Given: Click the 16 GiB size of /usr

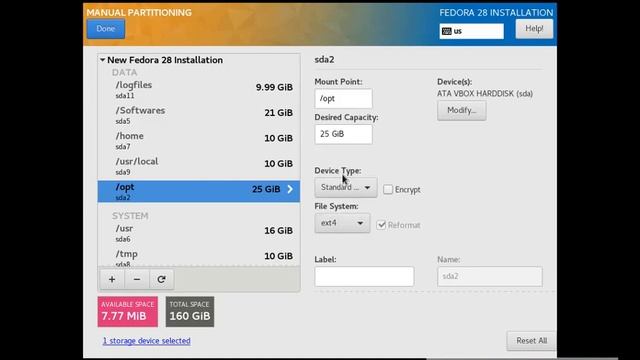Looking at the screenshot, I should click(x=278, y=231).
